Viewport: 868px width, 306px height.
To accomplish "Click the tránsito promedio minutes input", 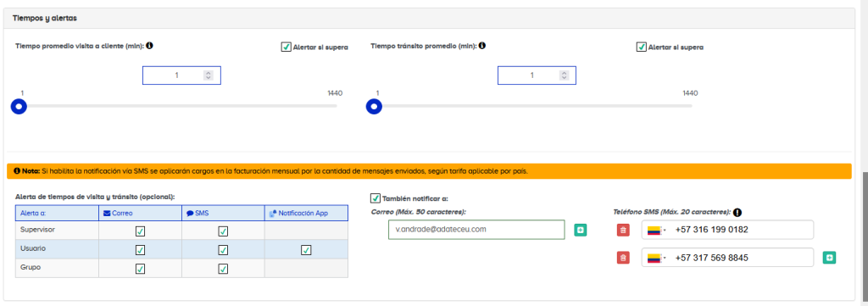I will (537, 75).
